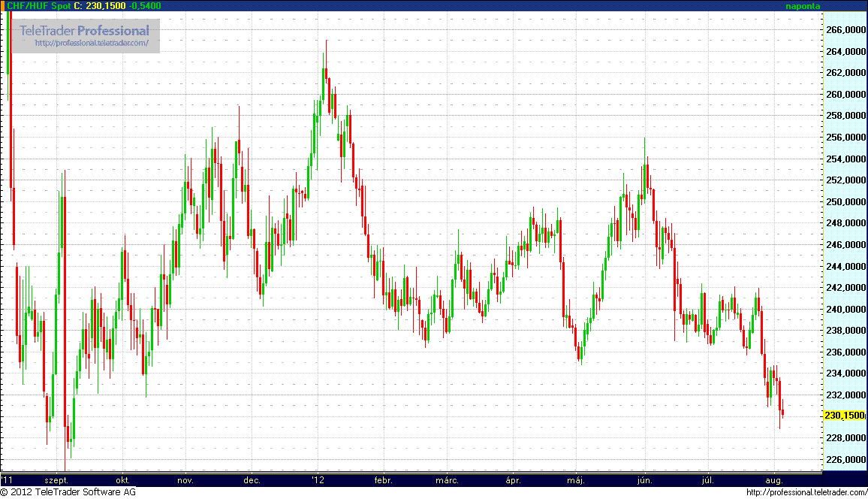Select the CHF/HUF Spot instrument title
Screen dimensions: 868x499
[38, 5]
